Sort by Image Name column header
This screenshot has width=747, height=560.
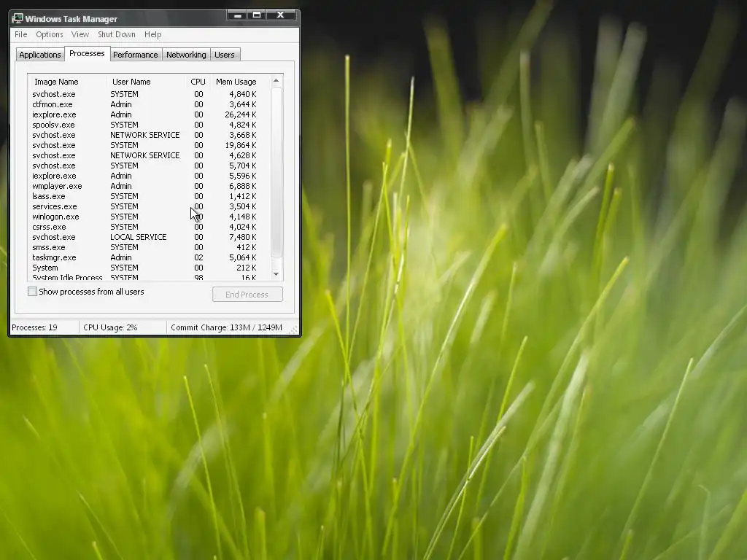pos(68,82)
